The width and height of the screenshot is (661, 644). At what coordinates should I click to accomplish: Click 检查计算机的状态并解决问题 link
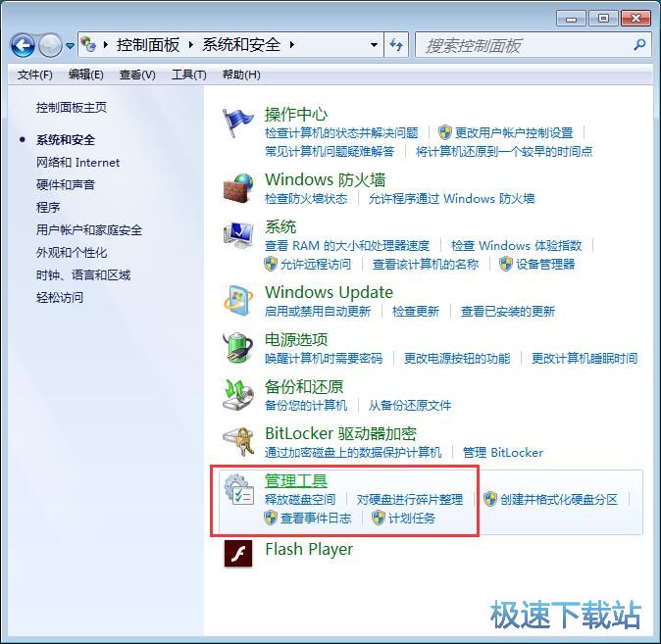tap(341, 132)
